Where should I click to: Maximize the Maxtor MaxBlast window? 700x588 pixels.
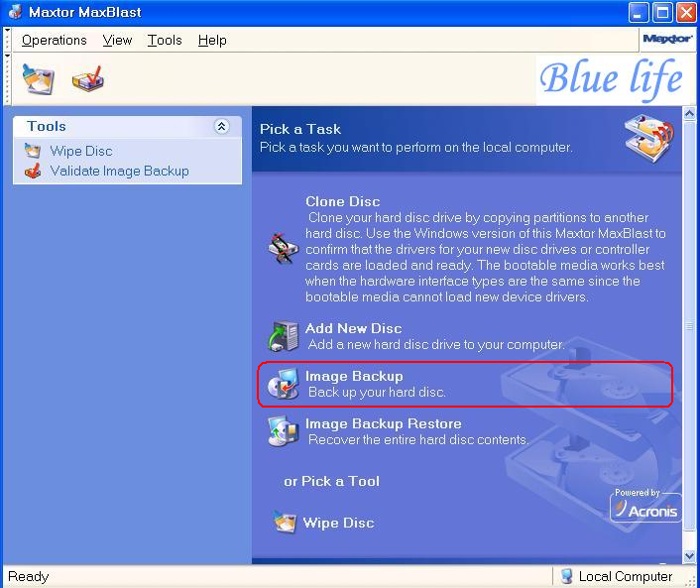(x=662, y=13)
